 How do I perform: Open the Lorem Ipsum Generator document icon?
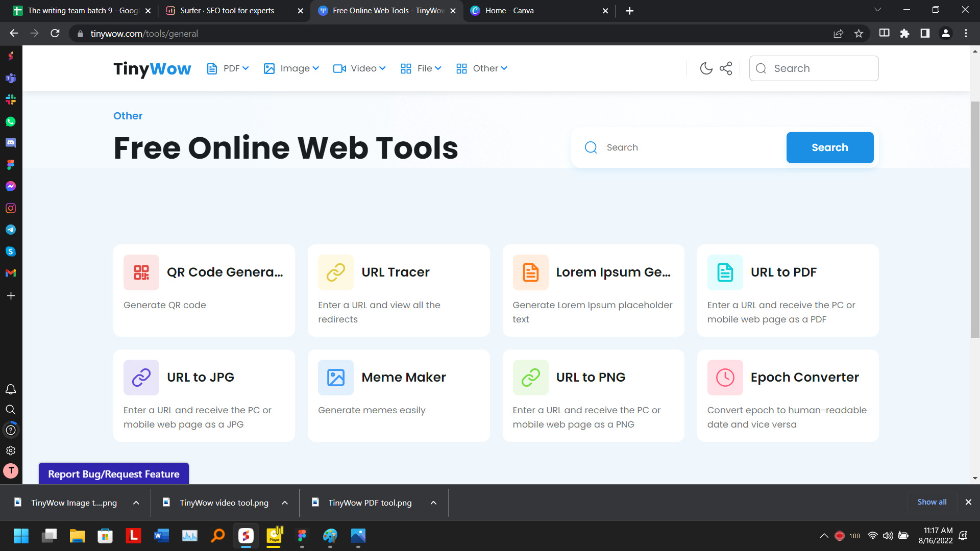click(x=531, y=272)
